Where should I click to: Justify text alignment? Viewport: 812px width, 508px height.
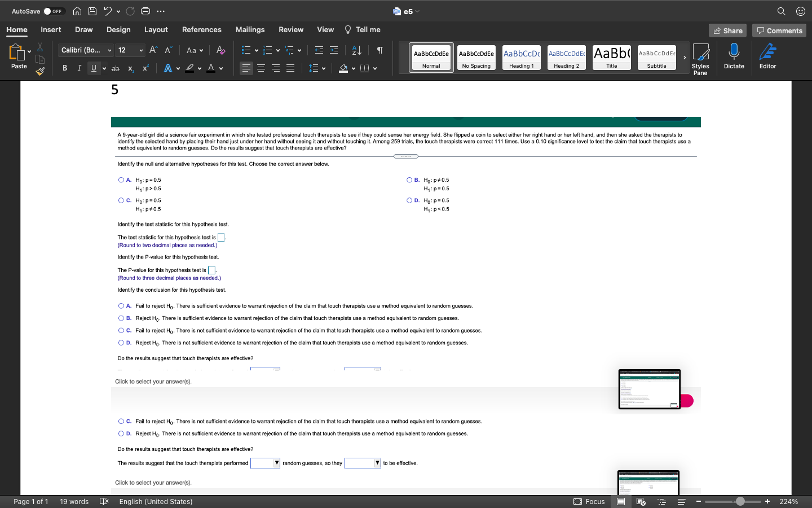[290, 68]
